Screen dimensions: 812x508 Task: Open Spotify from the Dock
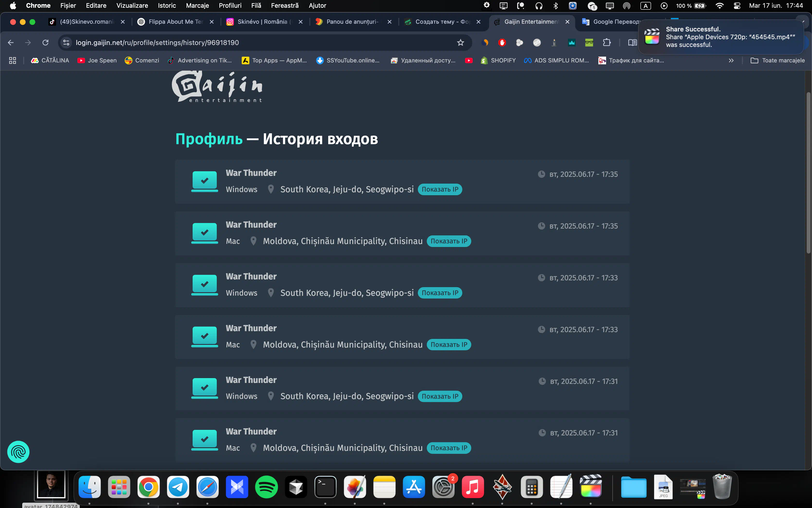266,487
